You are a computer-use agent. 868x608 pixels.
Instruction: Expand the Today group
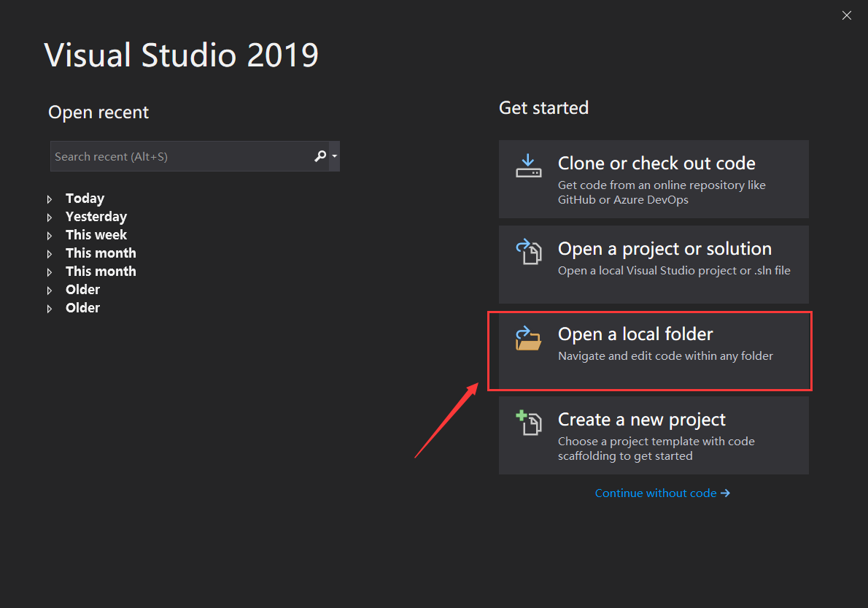click(x=50, y=199)
